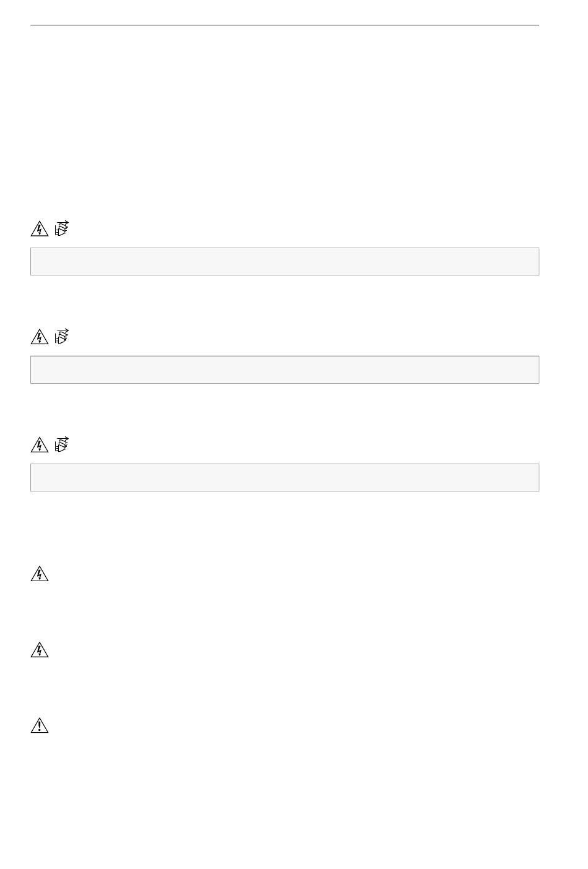The image size is (588, 869).
Task: Click the lightning triangle heading the middle gray box
Action: click(40, 337)
